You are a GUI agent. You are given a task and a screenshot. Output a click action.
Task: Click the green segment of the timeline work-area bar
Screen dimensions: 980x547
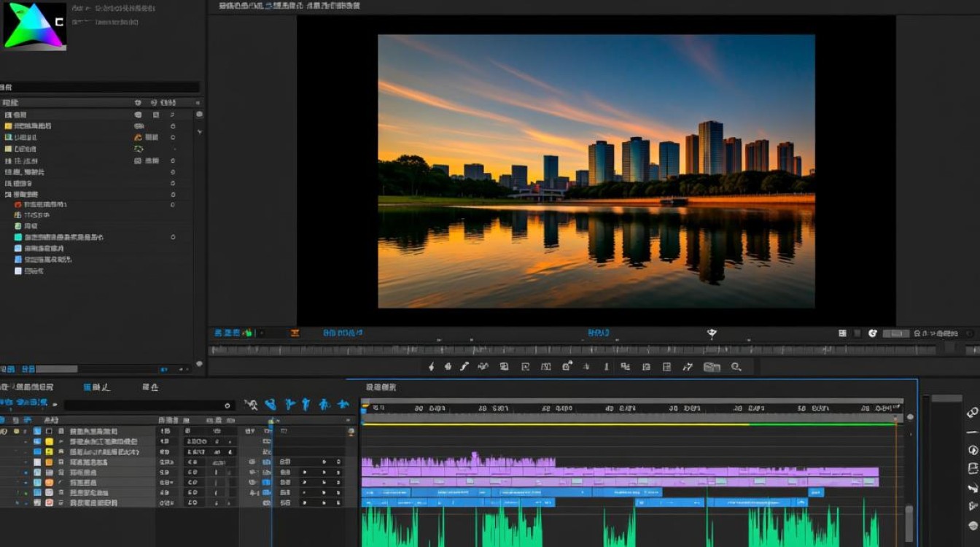822,424
